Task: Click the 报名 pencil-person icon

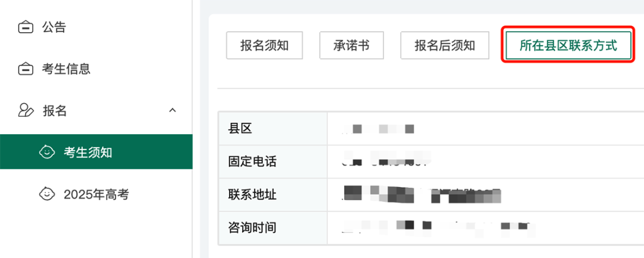Action: (x=26, y=111)
